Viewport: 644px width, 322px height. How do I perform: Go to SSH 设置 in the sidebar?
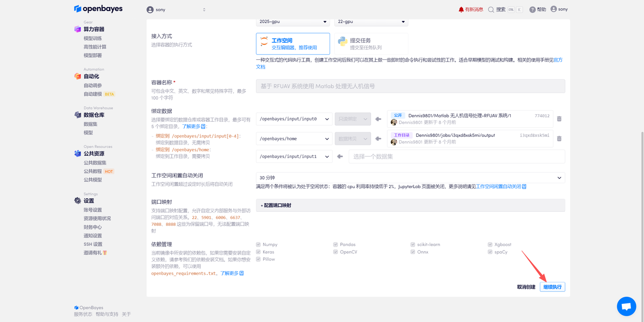tap(93, 244)
